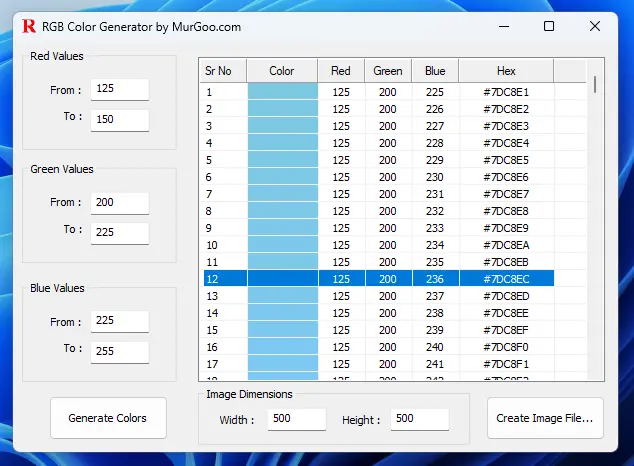Viewport: 634px width, 466px height.
Task: Click the color list vertical scrollbar thumb
Action: 595,84
